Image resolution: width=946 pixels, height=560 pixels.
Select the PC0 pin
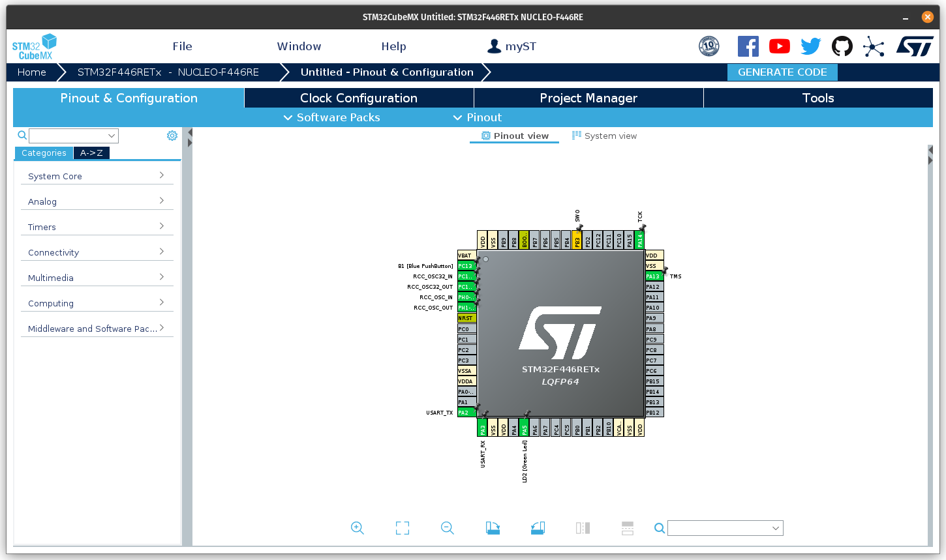[x=466, y=329]
